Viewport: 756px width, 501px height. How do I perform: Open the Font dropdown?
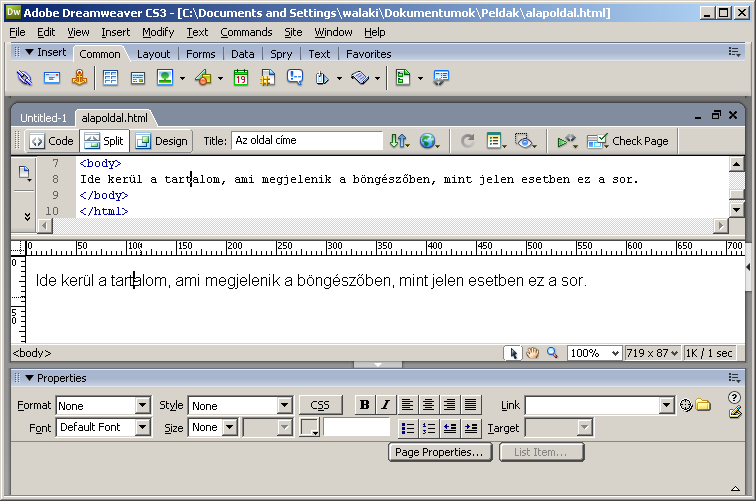143,427
